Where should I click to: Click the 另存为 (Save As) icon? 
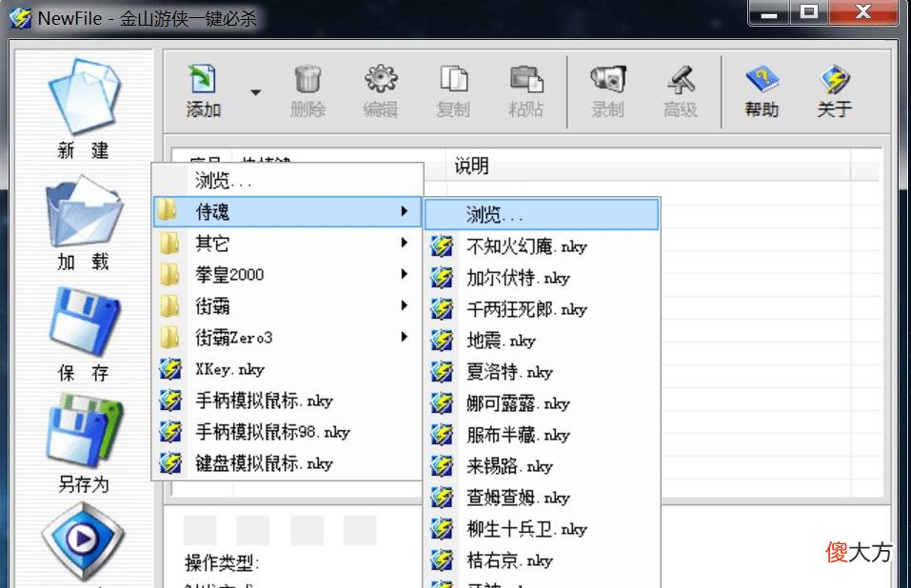tap(84, 430)
